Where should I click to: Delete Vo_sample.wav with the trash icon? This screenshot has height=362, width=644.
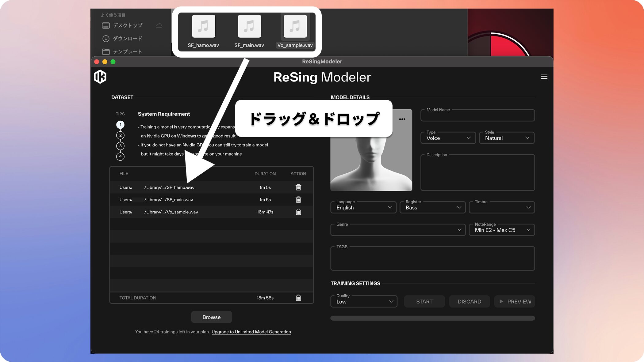tap(298, 212)
